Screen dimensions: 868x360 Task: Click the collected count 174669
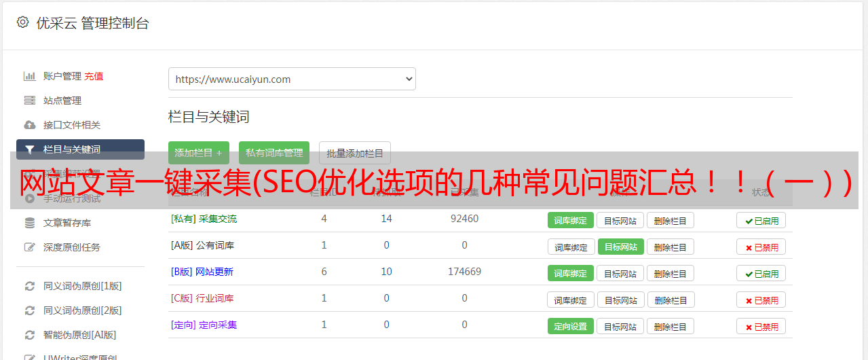point(464,272)
